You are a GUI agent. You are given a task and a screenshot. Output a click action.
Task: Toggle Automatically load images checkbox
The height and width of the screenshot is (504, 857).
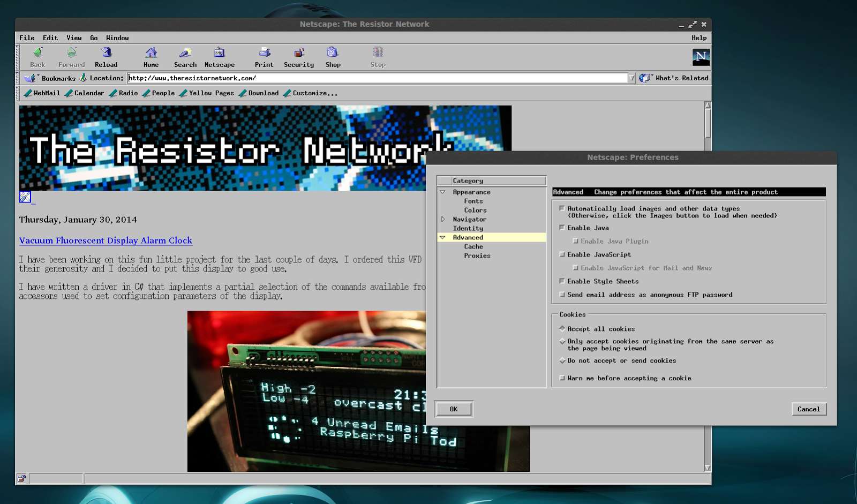pyautogui.click(x=562, y=208)
